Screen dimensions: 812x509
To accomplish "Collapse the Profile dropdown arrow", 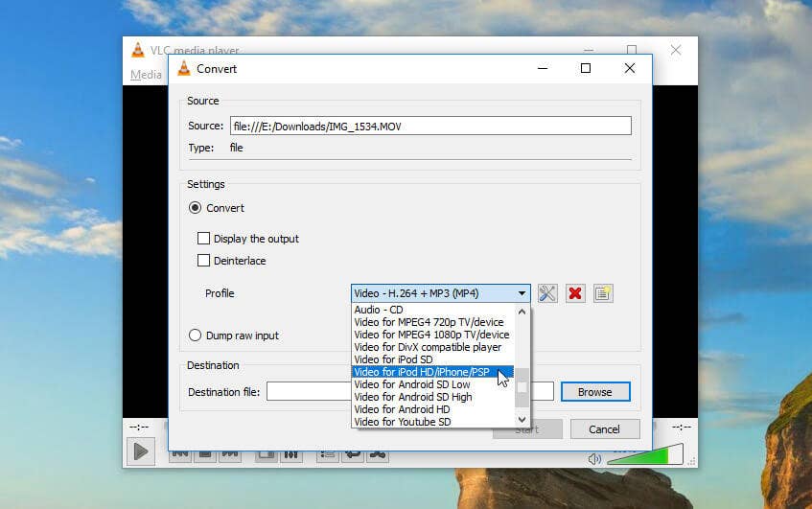I will [522, 293].
